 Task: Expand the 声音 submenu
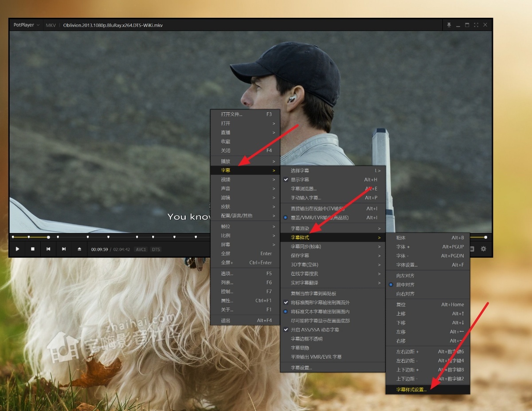coord(245,189)
